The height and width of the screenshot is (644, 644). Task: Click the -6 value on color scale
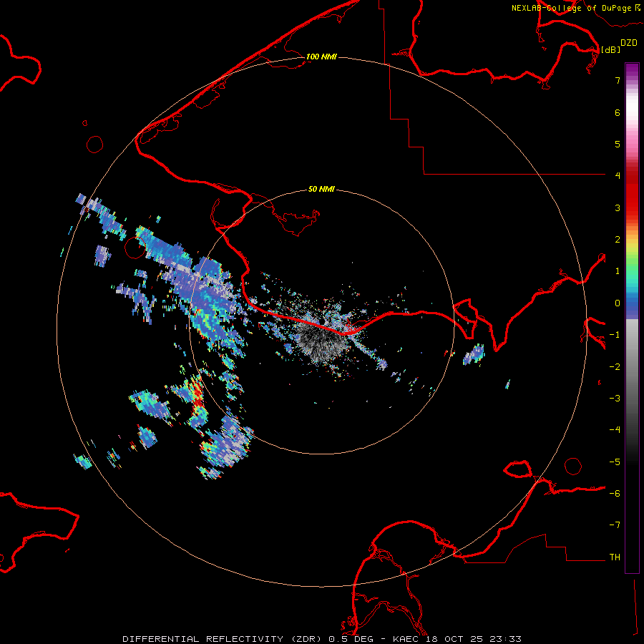[x=615, y=494]
